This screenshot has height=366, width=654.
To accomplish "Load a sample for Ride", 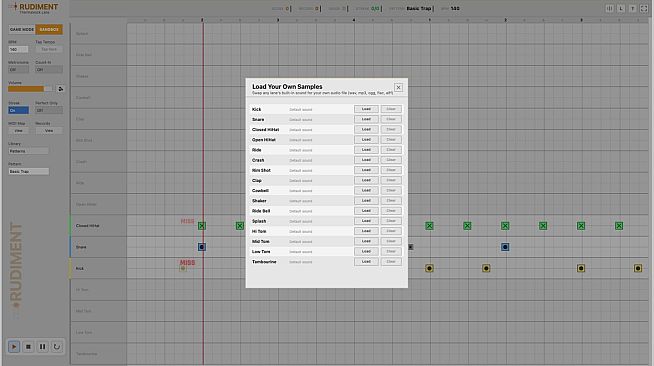I will [x=366, y=150].
